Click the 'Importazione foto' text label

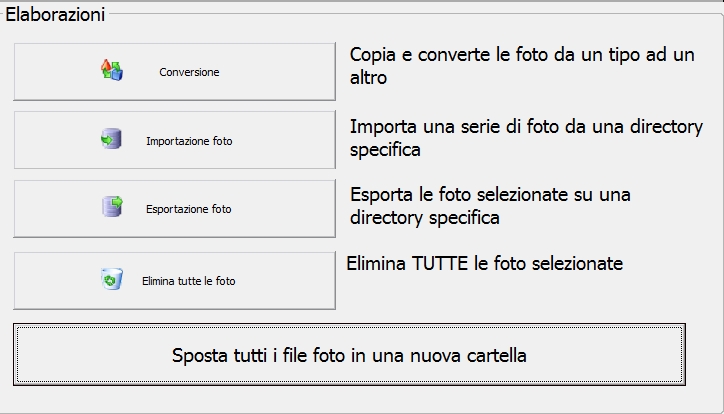pyautogui.click(x=189, y=141)
